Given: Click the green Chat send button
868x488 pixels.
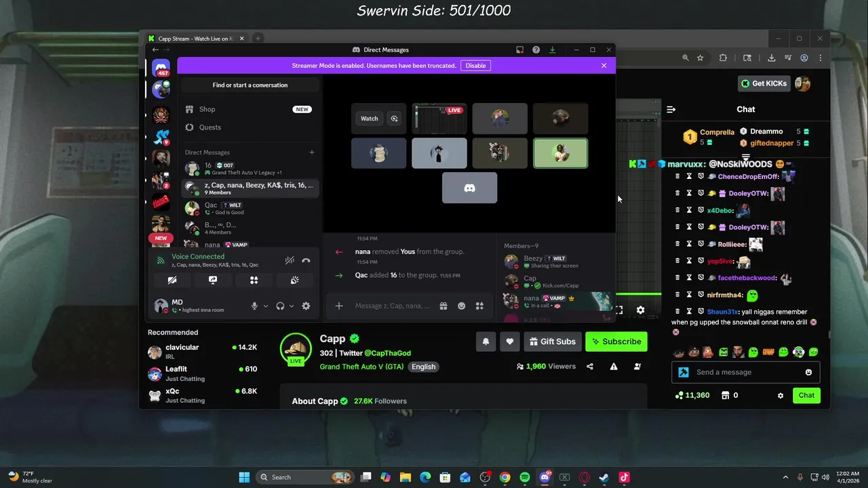Looking at the screenshot, I should click(x=806, y=395).
